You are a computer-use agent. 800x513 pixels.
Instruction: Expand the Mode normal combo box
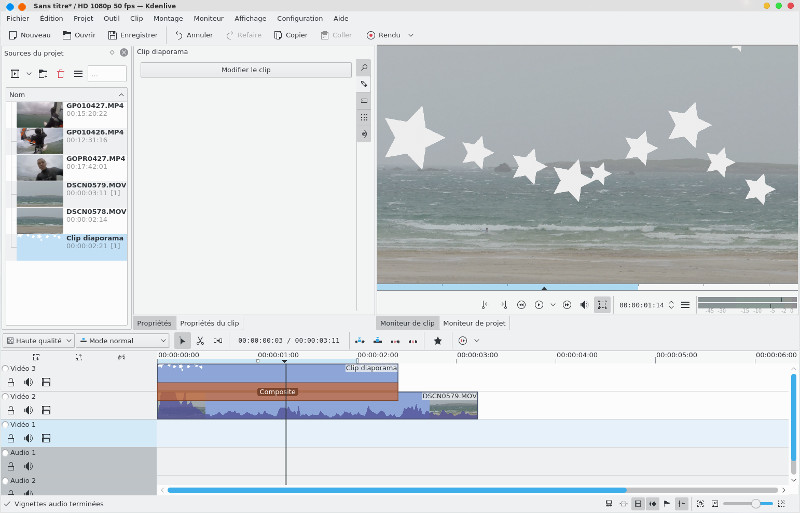(122, 341)
